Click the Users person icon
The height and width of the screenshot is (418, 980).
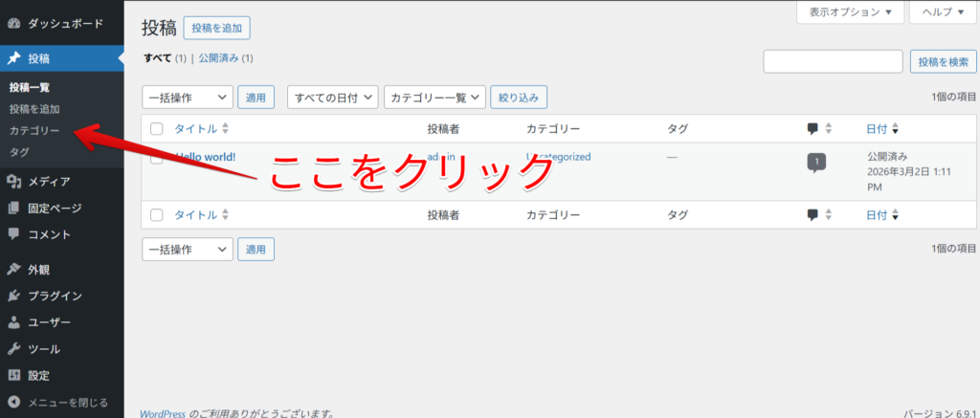click(14, 323)
